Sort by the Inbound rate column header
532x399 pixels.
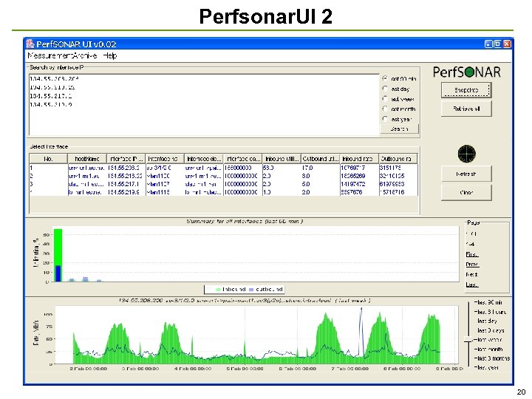359,158
